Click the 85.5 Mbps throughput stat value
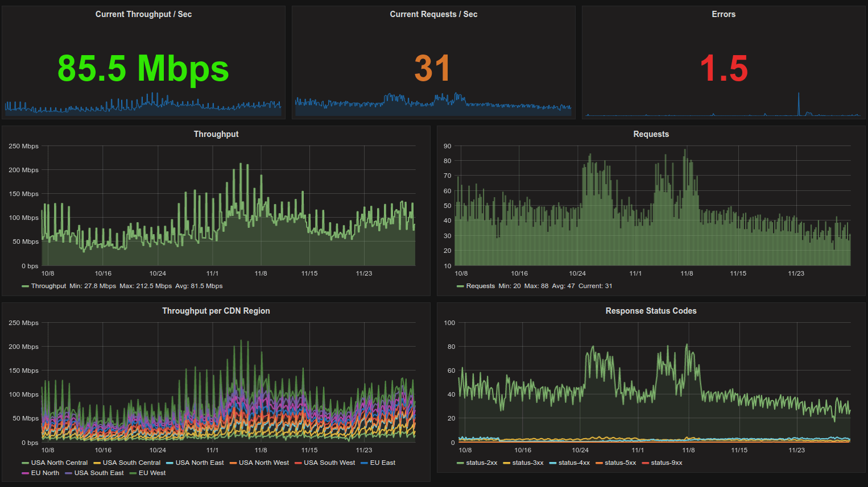The height and width of the screenshot is (487, 868). tap(143, 68)
